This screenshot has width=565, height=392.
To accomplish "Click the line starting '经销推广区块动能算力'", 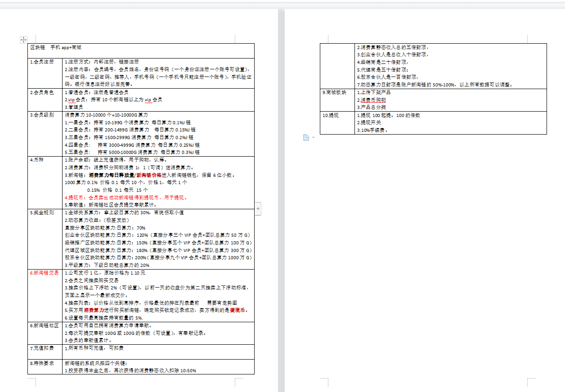I will (x=158, y=243).
